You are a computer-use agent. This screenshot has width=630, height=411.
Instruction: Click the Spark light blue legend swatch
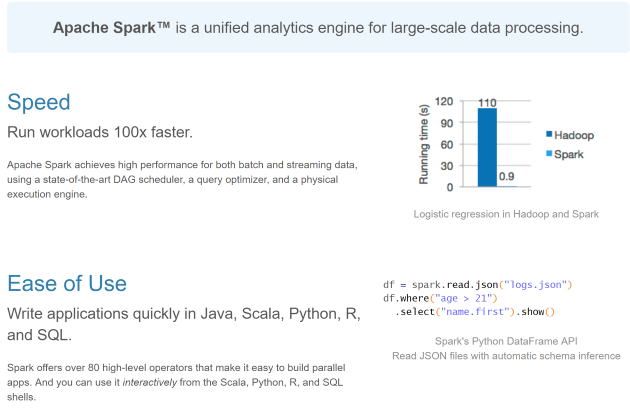[x=549, y=153]
